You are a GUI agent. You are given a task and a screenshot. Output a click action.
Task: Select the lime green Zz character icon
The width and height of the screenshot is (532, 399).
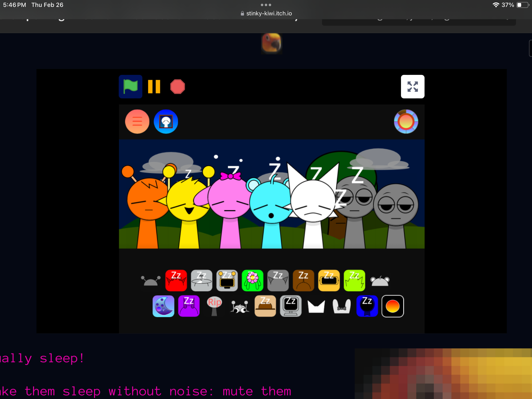[x=354, y=280]
